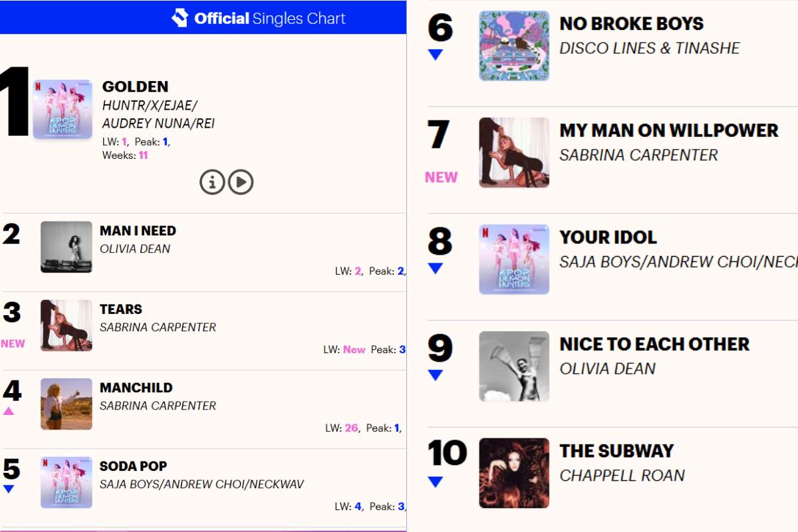Click the down arrow under Nice To Each Other rank

tap(437, 374)
